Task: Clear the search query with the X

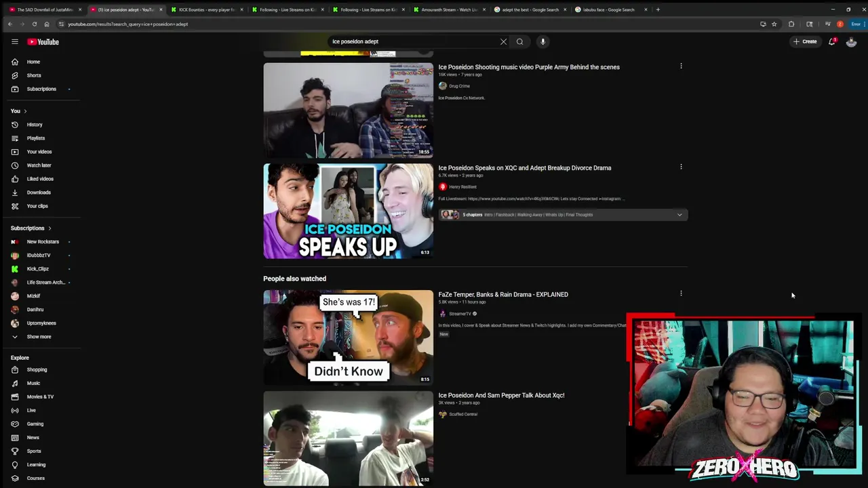Action: point(503,41)
